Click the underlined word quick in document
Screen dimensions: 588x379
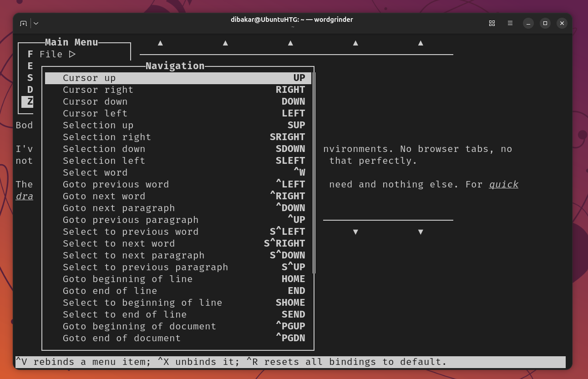tap(504, 184)
